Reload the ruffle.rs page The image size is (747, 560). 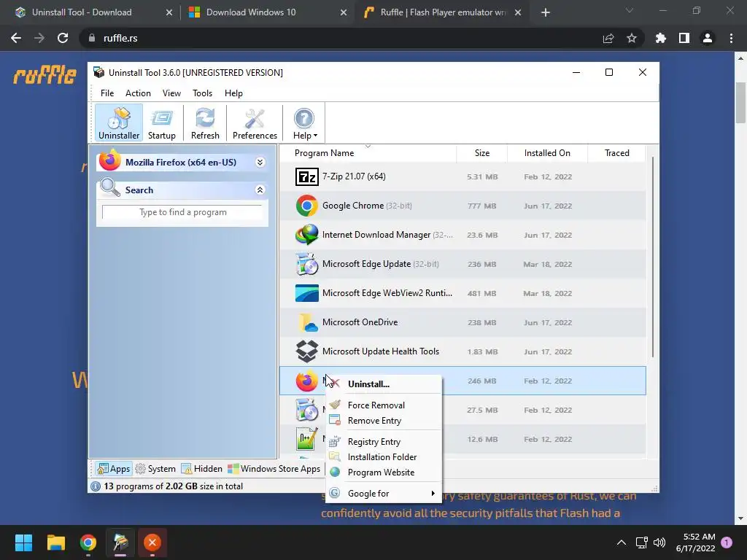pos(63,38)
